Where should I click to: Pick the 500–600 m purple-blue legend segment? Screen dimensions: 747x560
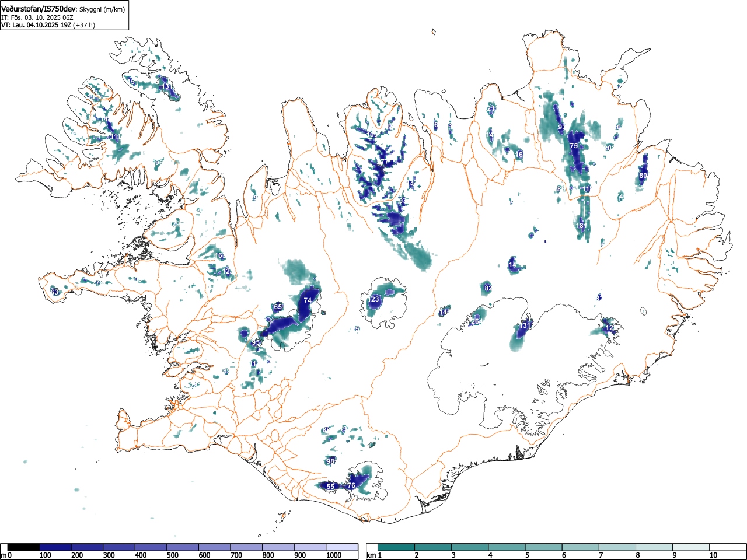click(183, 547)
